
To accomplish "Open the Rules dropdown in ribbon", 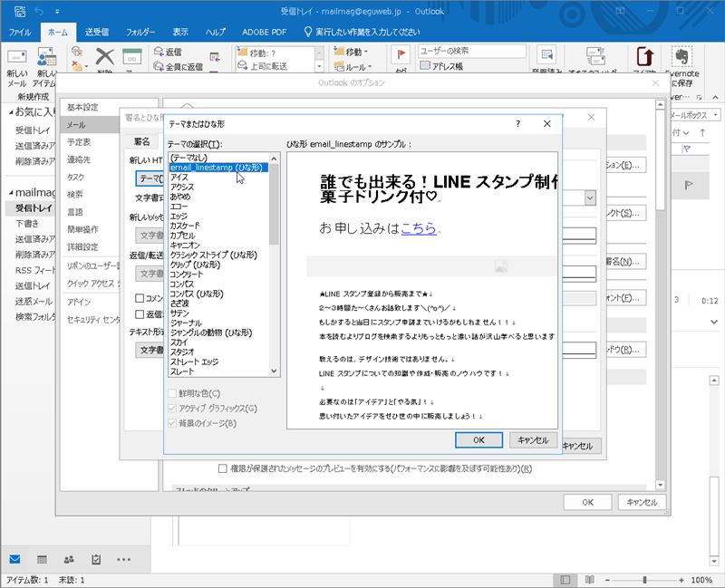I will coord(353,67).
